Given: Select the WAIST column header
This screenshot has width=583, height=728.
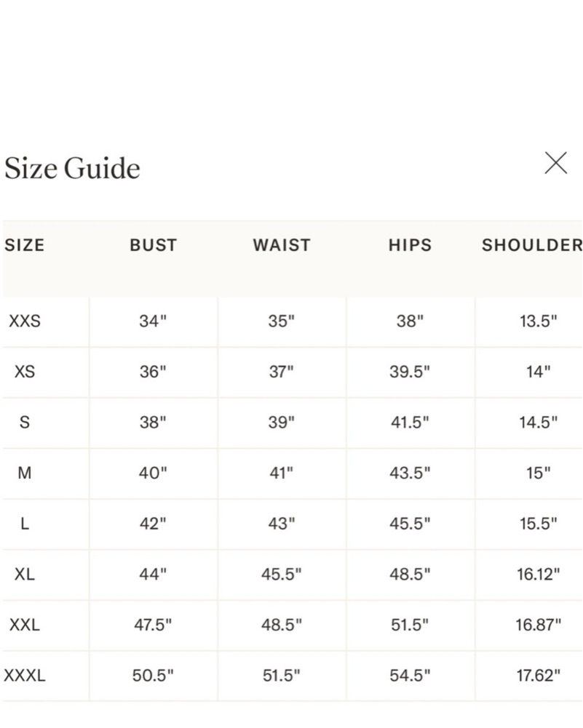Looking at the screenshot, I should pyautogui.click(x=282, y=244).
